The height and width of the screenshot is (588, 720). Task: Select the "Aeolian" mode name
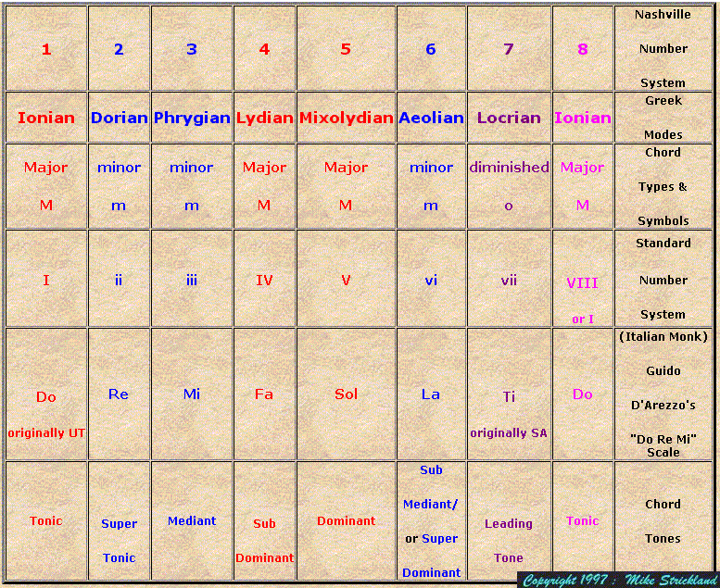click(431, 118)
